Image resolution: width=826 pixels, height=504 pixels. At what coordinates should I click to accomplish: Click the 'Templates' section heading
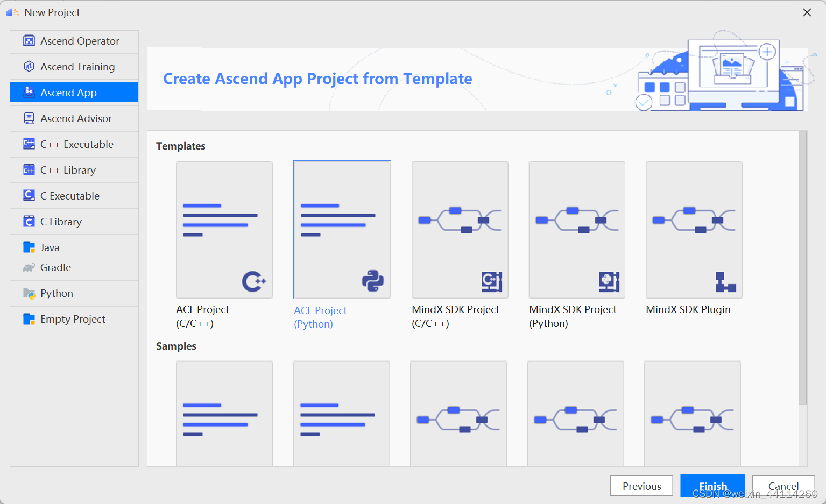[181, 146]
